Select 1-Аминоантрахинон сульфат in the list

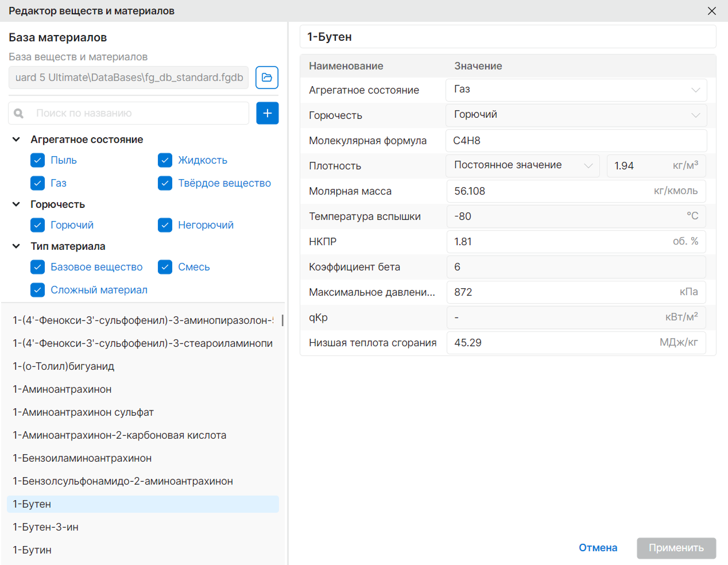[143, 412]
